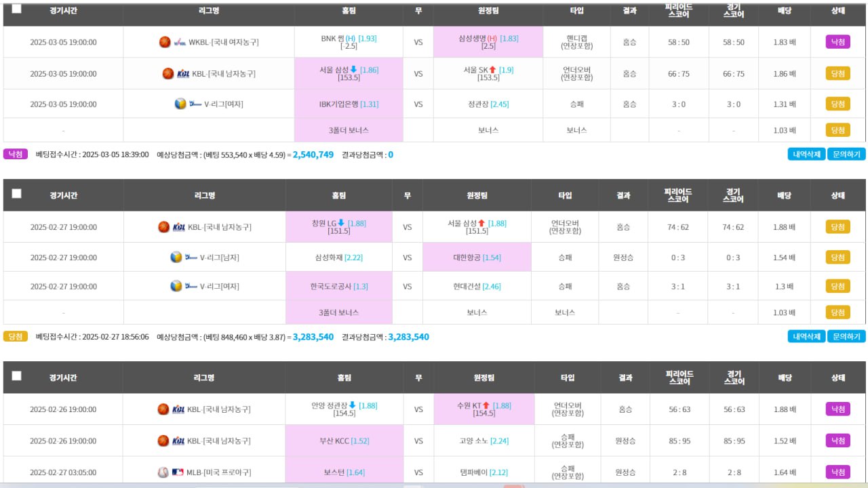868x488 pixels.
Task: Tick the checkbox in the 2025-02-27 table header
Action: click(16, 193)
